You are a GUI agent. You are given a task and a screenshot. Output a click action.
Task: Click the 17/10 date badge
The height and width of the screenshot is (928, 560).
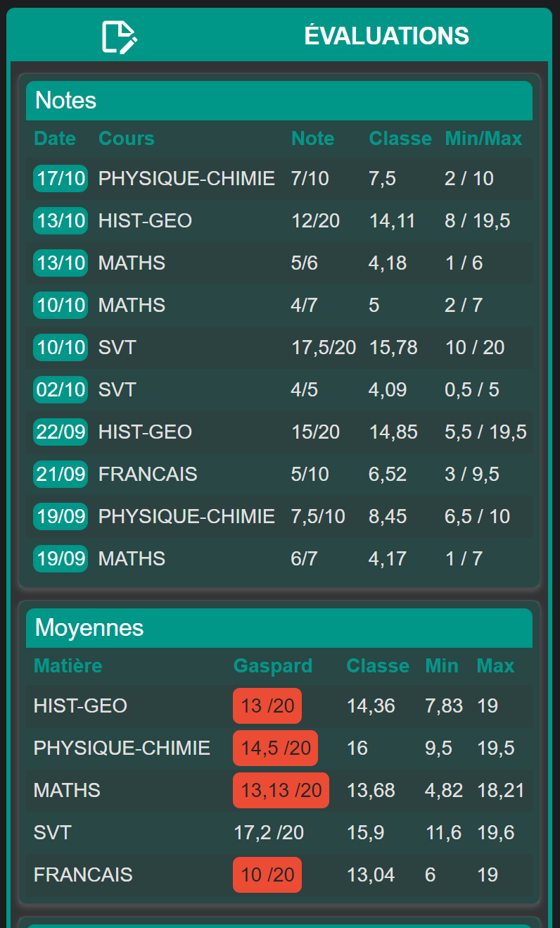point(61,178)
